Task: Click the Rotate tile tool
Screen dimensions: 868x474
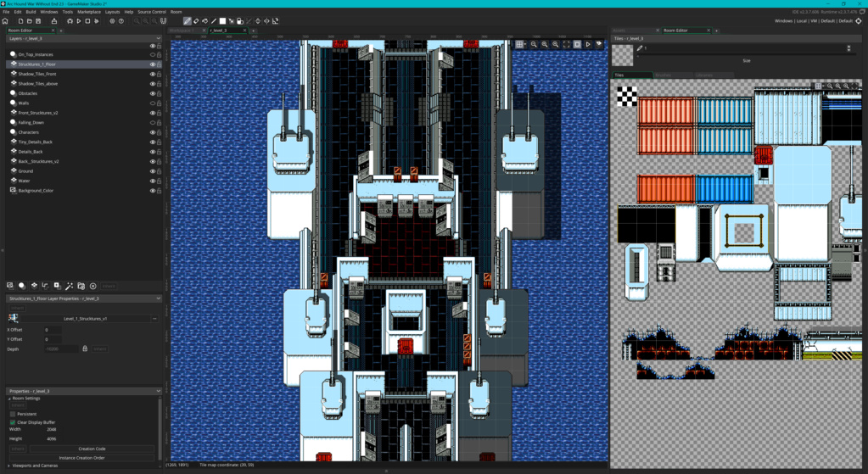Action: coord(275,21)
